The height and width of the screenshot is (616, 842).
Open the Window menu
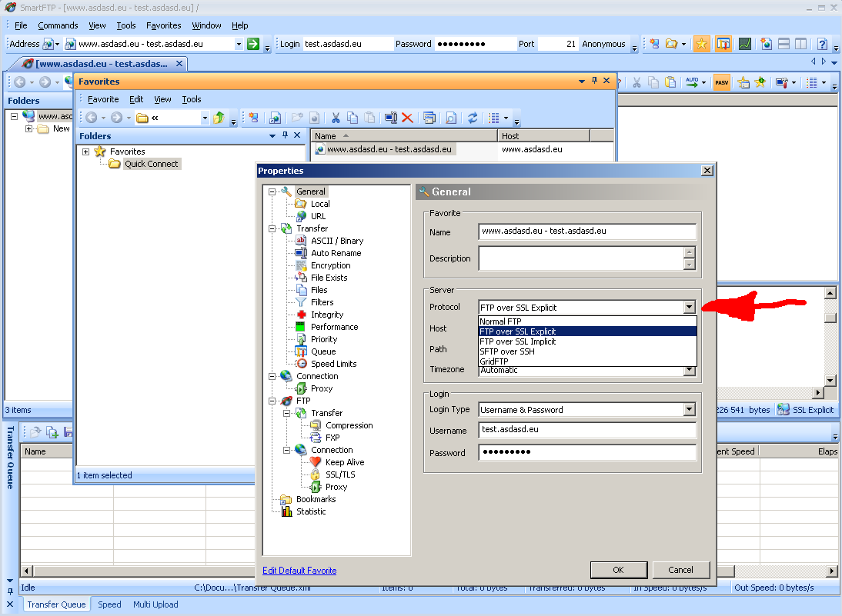tap(206, 25)
